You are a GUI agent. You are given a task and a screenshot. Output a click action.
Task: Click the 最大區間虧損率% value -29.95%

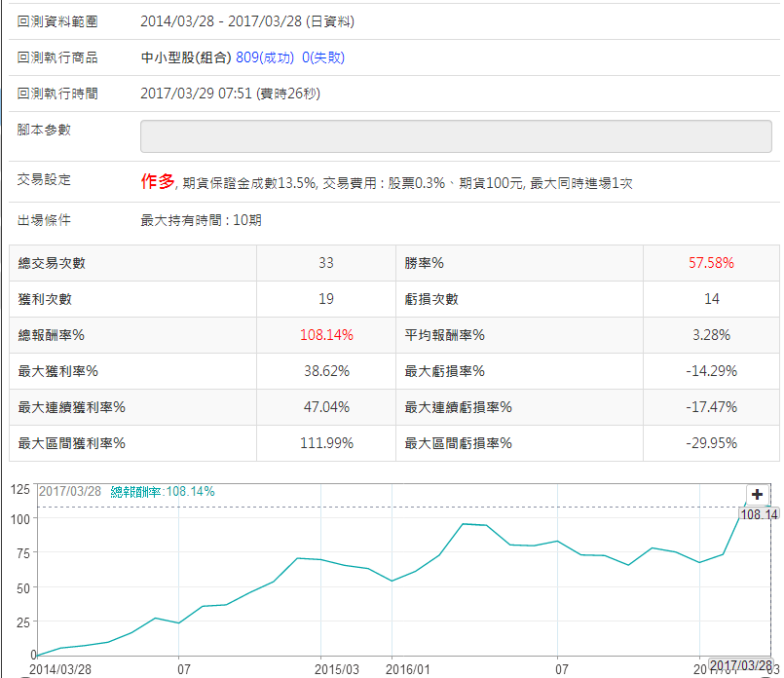[x=711, y=443]
